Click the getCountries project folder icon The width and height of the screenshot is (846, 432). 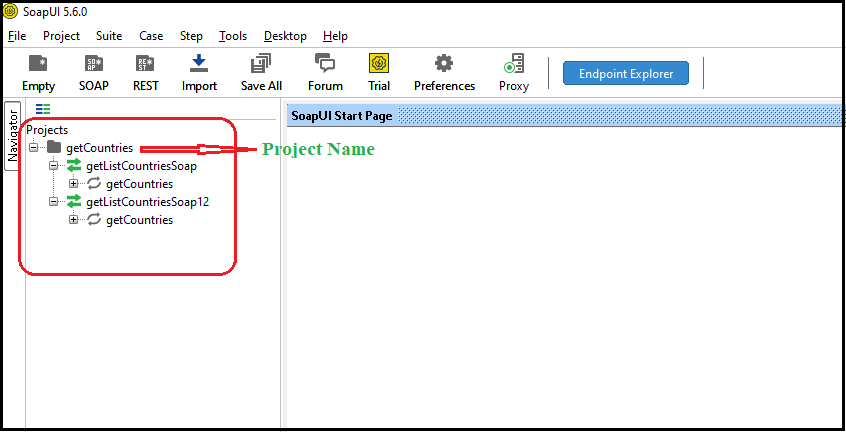(x=54, y=147)
